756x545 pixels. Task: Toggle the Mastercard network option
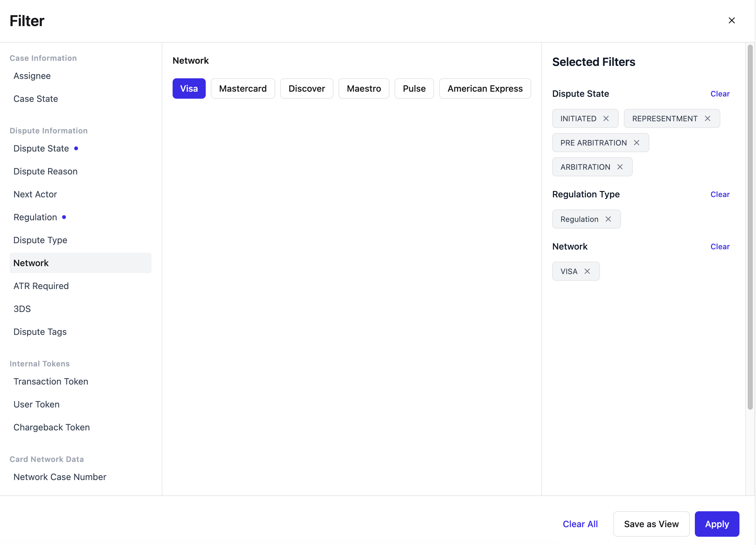(243, 88)
